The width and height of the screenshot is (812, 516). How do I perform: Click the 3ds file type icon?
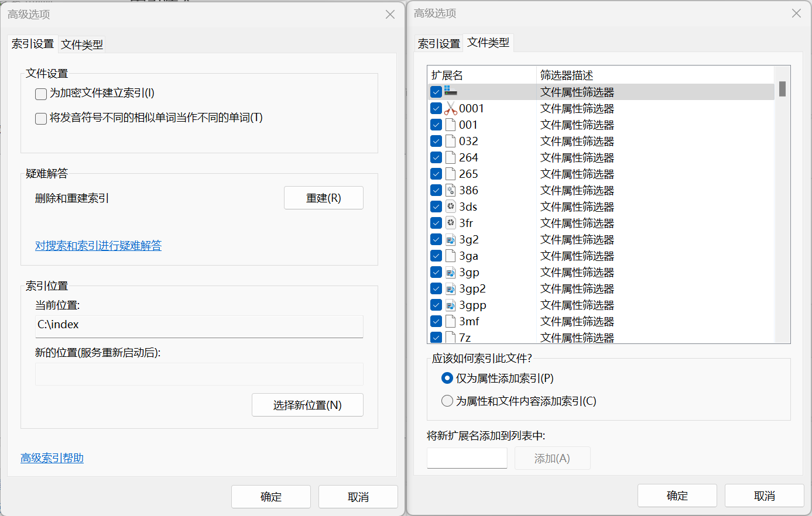pos(450,207)
